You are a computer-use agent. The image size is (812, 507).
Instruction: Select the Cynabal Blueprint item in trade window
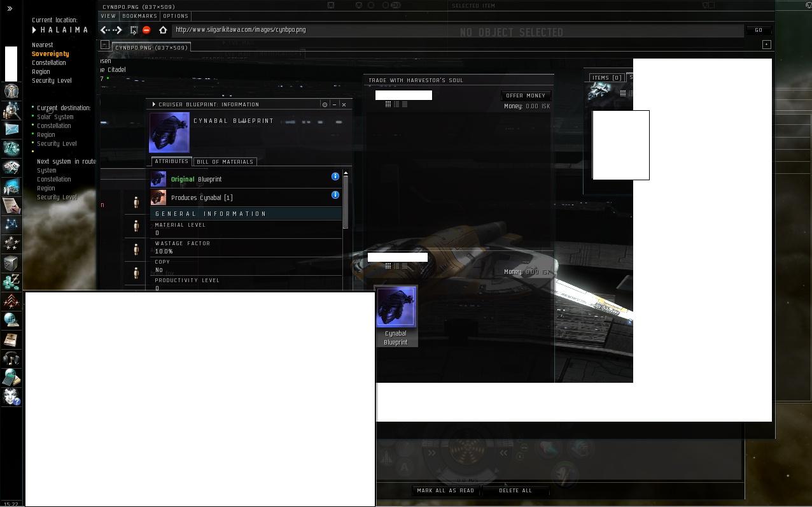pyautogui.click(x=396, y=317)
